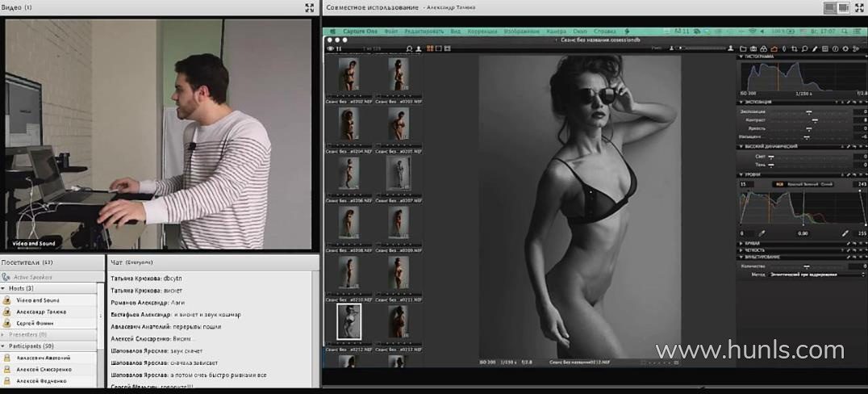Click levels midtone field showing 0.00

click(x=803, y=233)
